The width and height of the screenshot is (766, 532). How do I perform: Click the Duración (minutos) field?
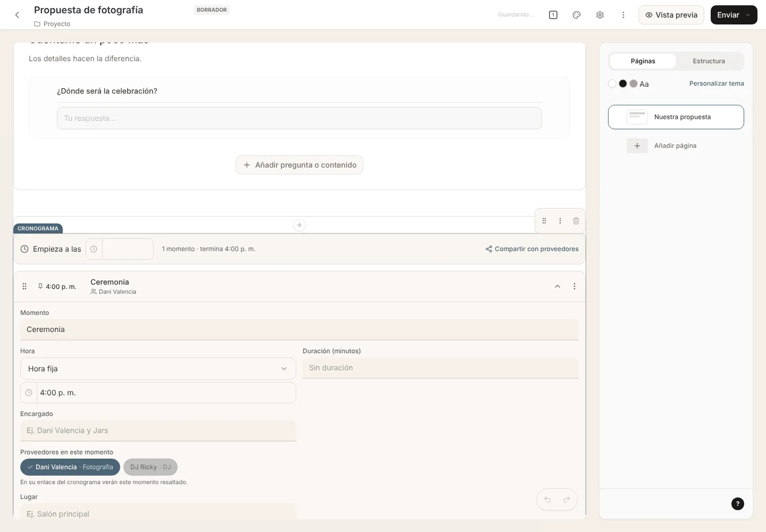[440, 368]
